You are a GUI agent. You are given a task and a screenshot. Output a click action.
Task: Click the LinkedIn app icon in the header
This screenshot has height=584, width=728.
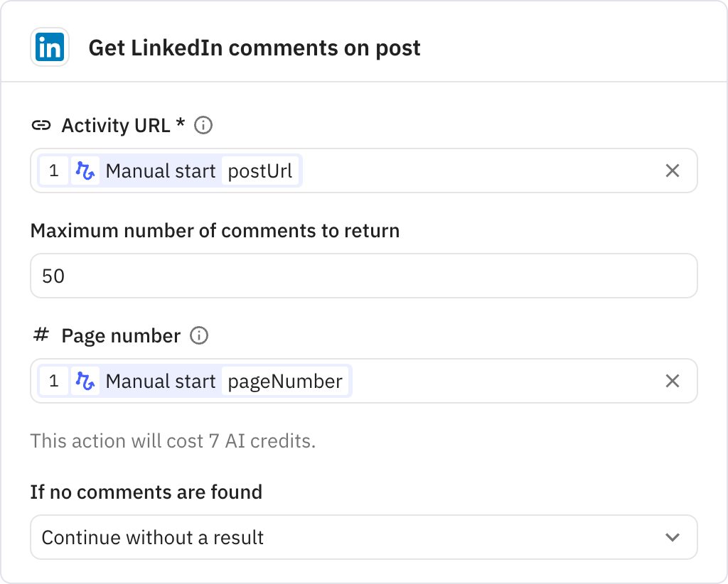50,47
